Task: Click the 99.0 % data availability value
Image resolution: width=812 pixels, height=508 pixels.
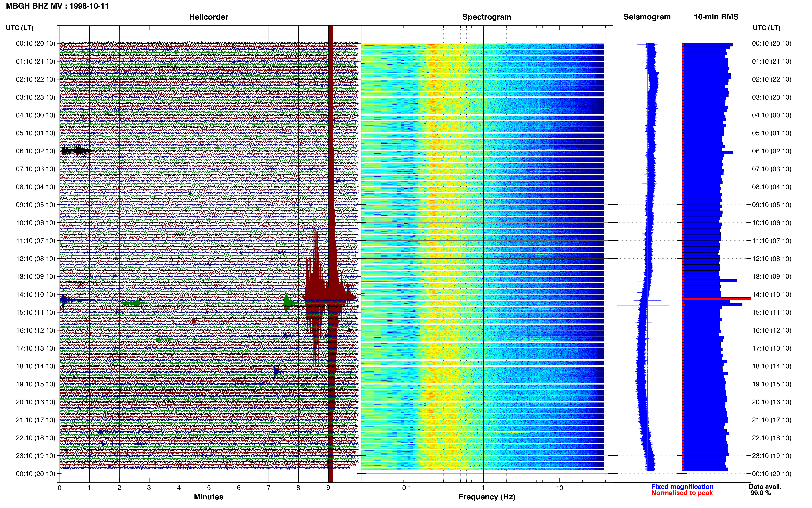Action: 761,493
